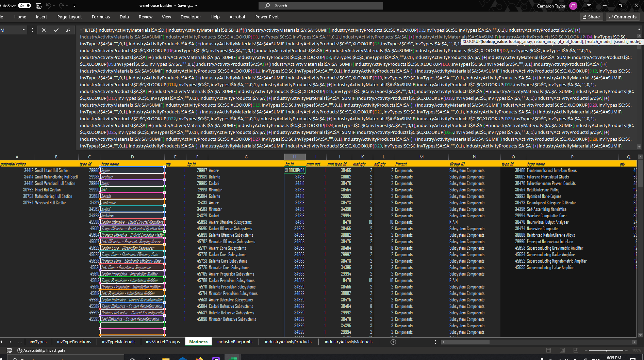Click the Redo icon
Screen dimensions: 644x360
pyautogui.click(x=62, y=5)
